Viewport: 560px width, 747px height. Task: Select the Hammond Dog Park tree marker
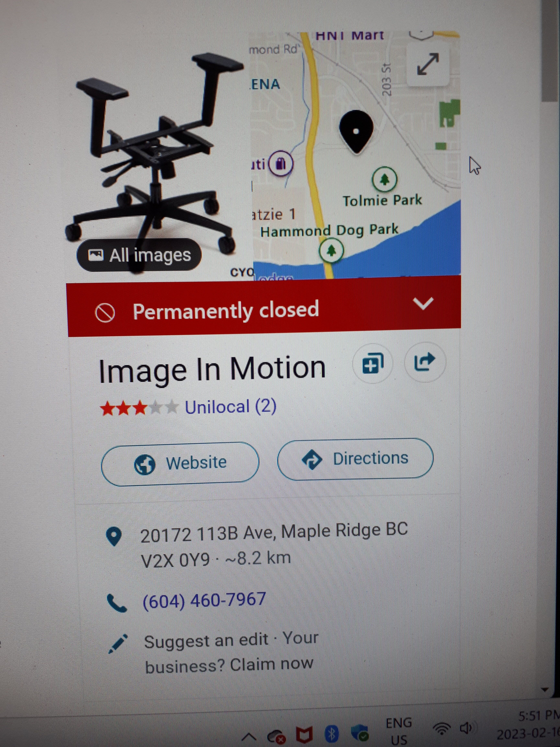tap(331, 251)
